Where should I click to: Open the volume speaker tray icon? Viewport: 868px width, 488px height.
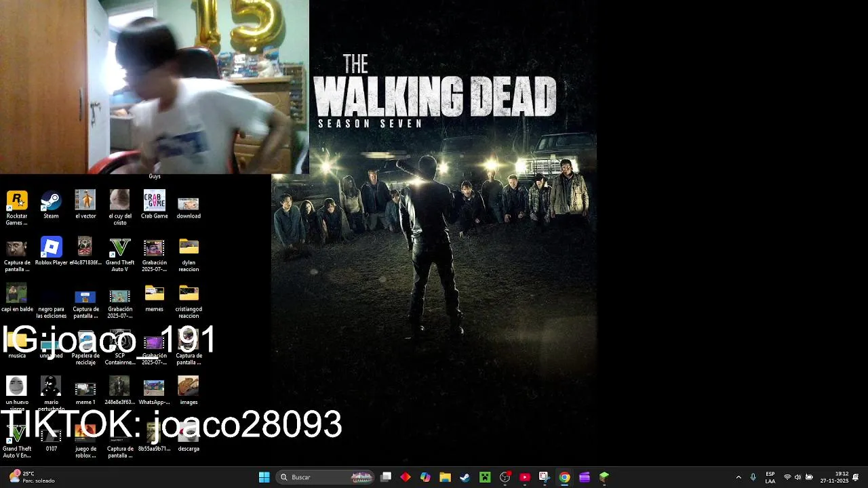797,477
